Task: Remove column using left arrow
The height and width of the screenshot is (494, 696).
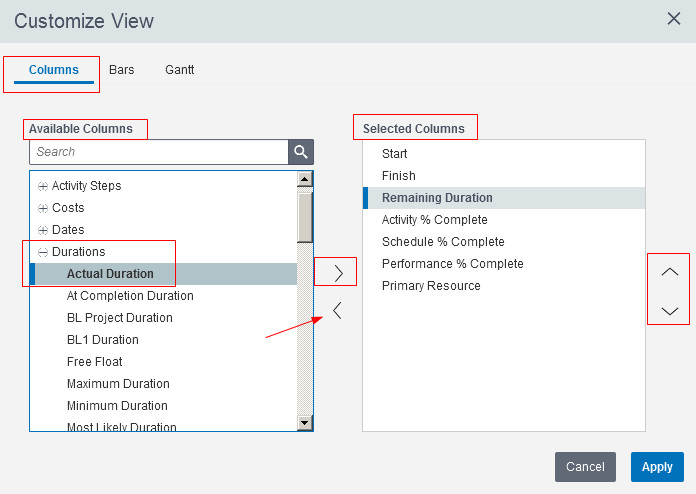Action: click(337, 310)
